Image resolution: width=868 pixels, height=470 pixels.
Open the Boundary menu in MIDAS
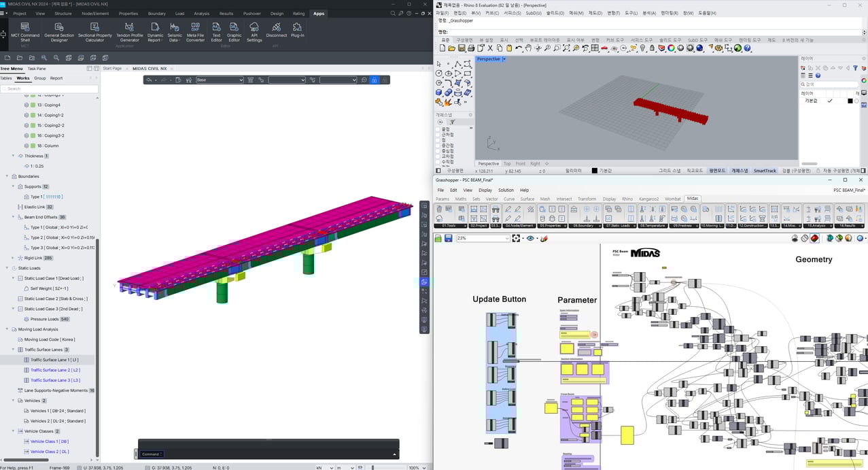click(156, 13)
